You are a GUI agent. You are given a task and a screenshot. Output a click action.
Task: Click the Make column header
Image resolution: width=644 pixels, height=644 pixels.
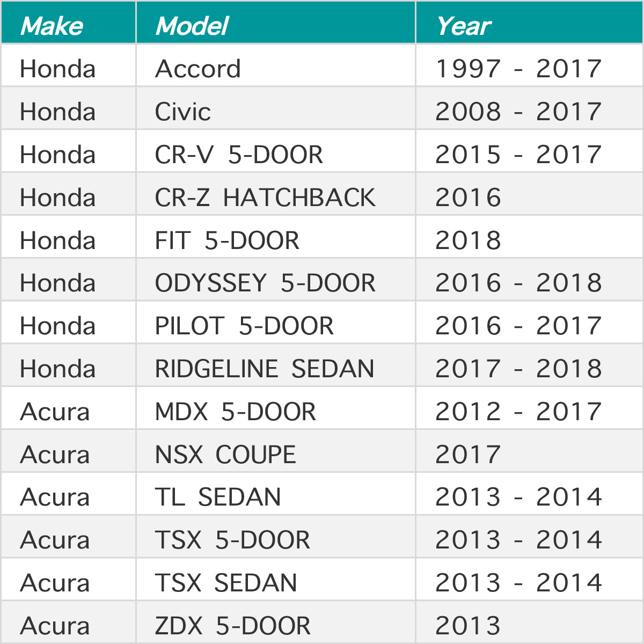(x=68, y=22)
